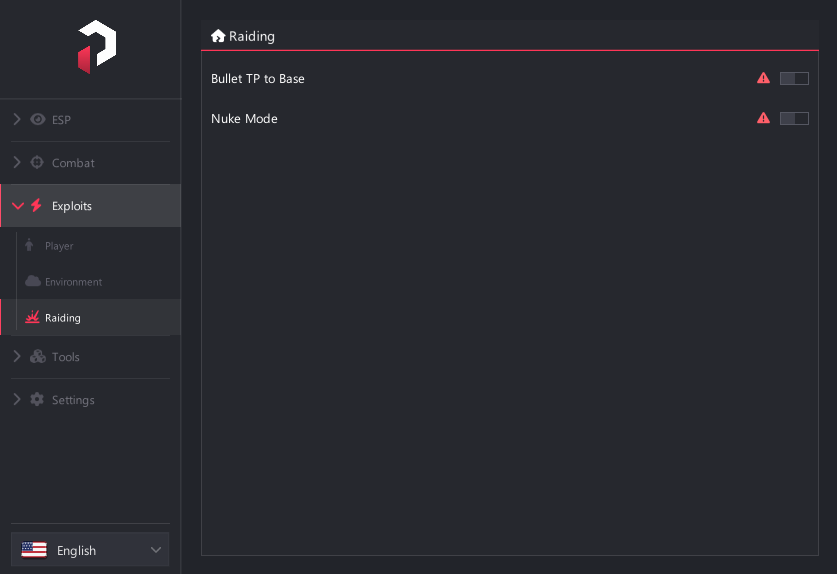Screen dimensions: 837x574
Task: Click the Exploits lightning bolt icon
Action: 36,205
